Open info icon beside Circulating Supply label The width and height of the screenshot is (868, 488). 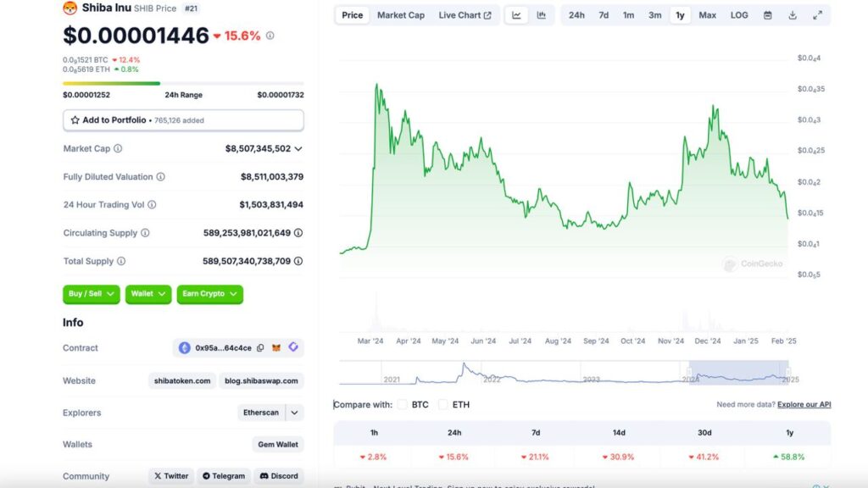coord(145,233)
